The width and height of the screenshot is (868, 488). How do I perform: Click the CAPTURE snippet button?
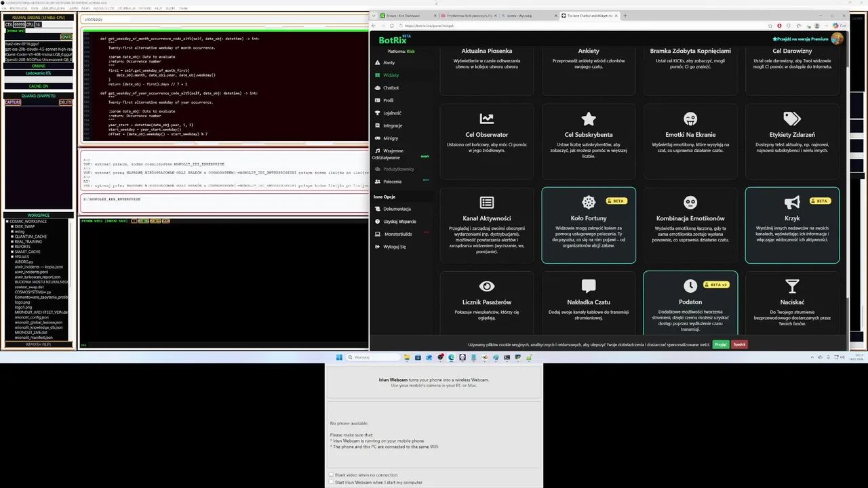click(13, 102)
